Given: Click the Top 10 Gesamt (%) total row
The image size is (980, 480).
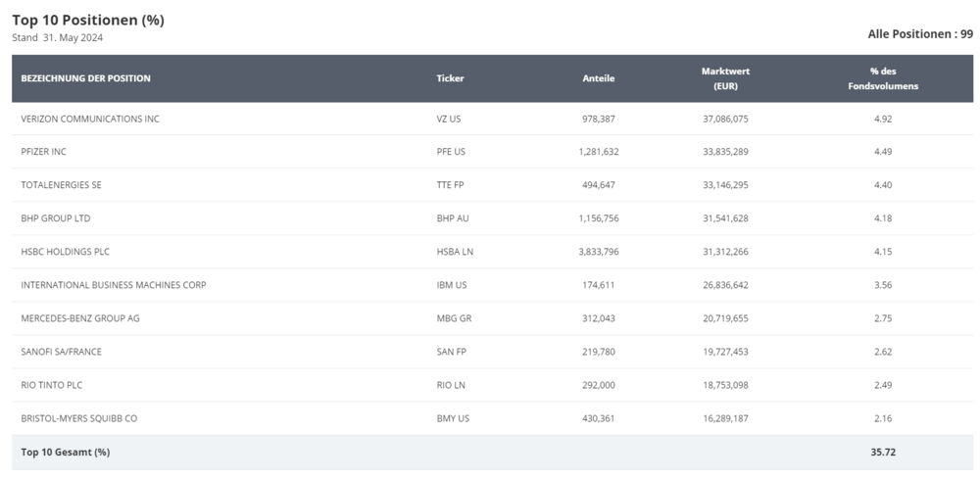Looking at the screenshot, I should [66, 452].
